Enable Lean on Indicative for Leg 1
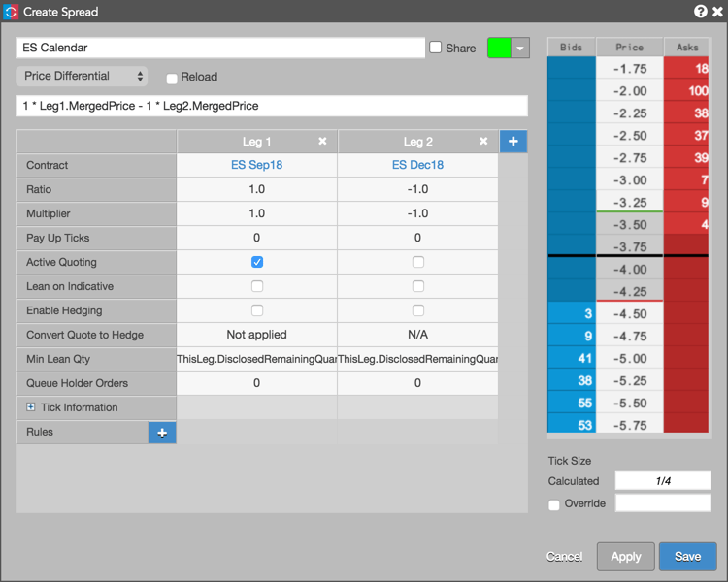The image size is (728, 582). [x=257, y=286]
